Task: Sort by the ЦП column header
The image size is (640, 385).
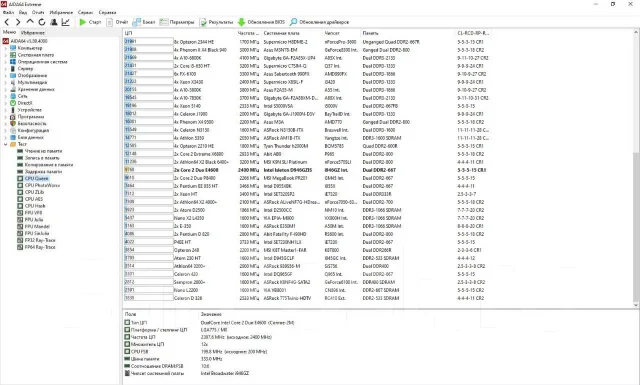Action: pyautogui.click(x=180, y=33)
